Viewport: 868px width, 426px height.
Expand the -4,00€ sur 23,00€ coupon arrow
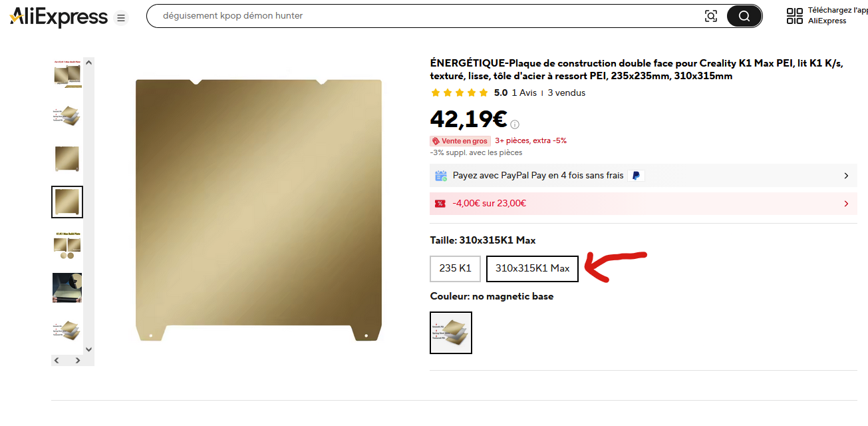tap(846, 204)
